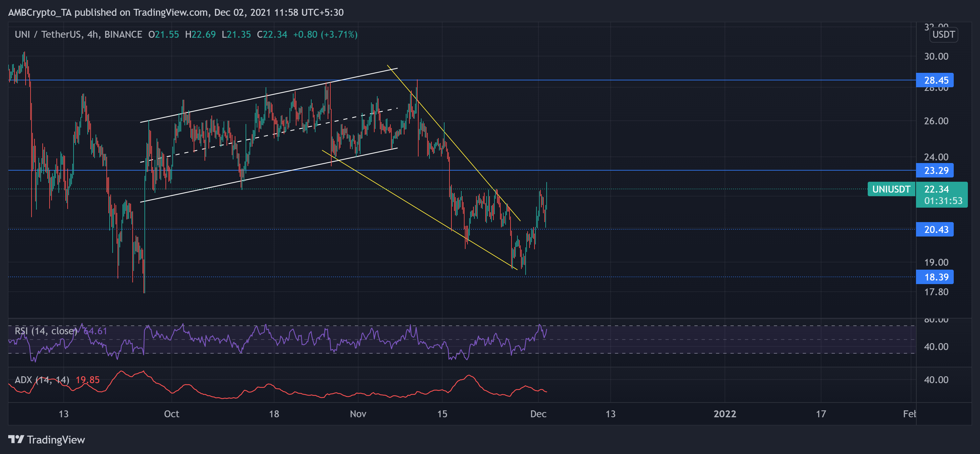
Task: Click the Oct date on time axis
Action: [x=171, y=414]
